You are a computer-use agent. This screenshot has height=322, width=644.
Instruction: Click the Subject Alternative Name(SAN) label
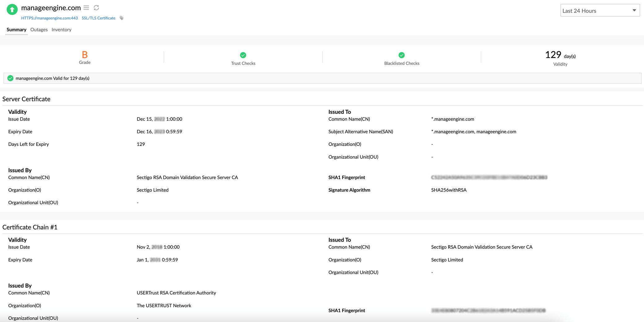coord(361,132)
